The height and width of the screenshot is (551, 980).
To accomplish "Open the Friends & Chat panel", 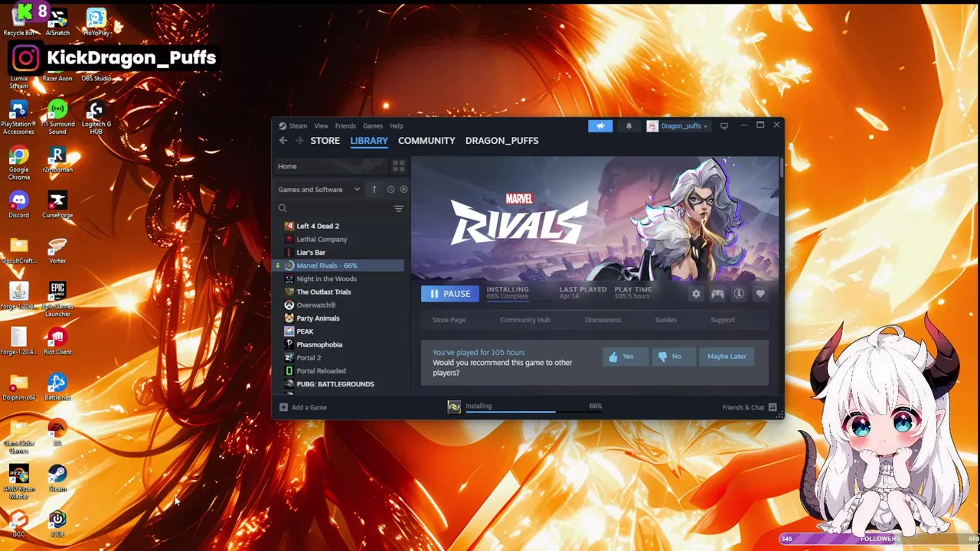I will coord(750,407).
